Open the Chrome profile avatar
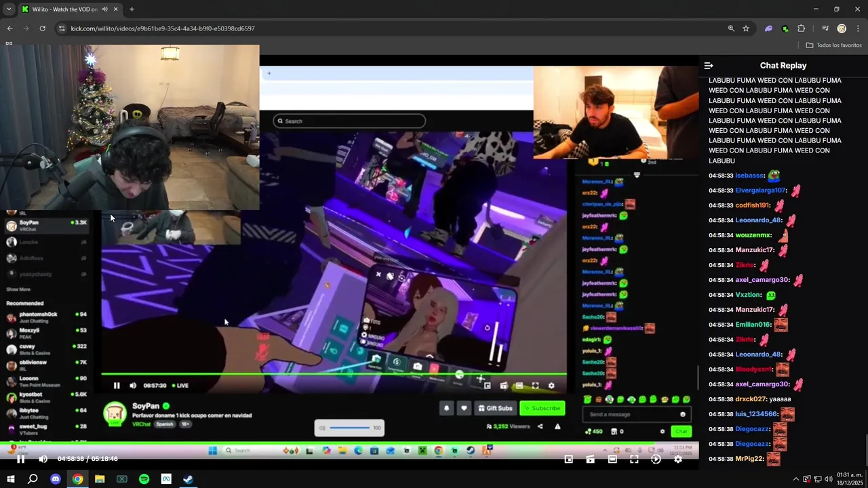Screen dimensions: 868x488 coord(842,28)
